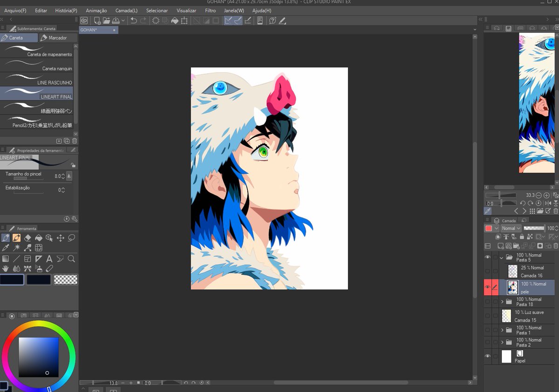Toggle snap to ruler in command bar
Viewport: 559px width, 392px height.
tap(228, 20)
